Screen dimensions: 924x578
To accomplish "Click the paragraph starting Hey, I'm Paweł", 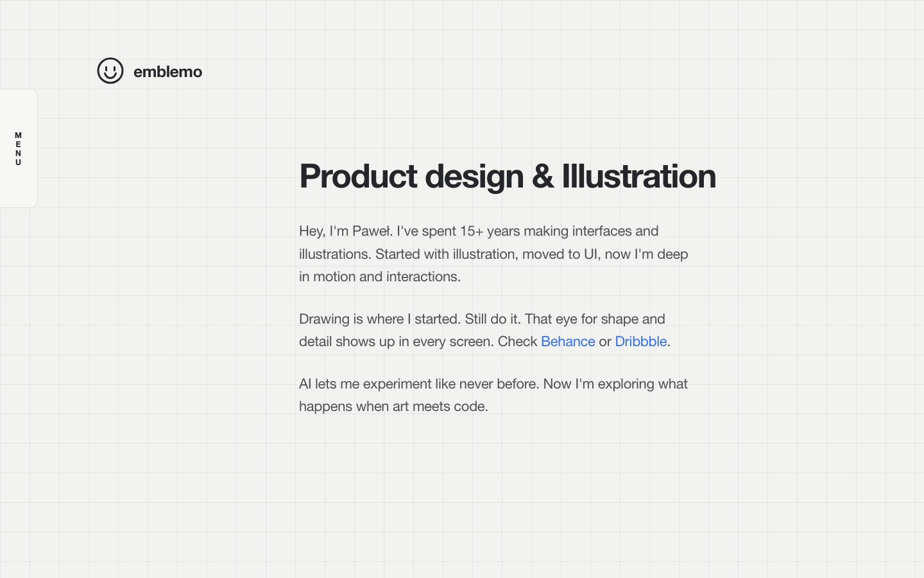I will click(493, 254).
